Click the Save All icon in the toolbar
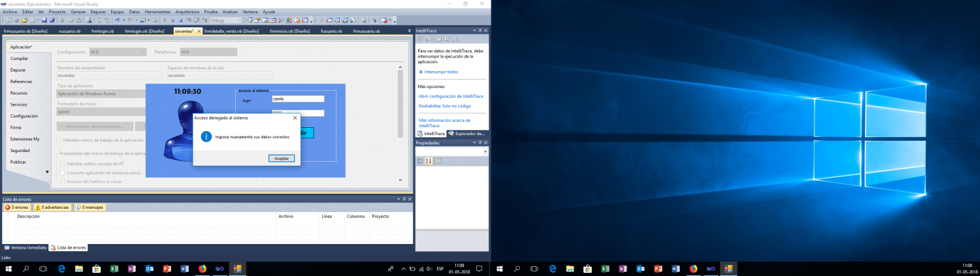980x276 pixels. point(52,20)
